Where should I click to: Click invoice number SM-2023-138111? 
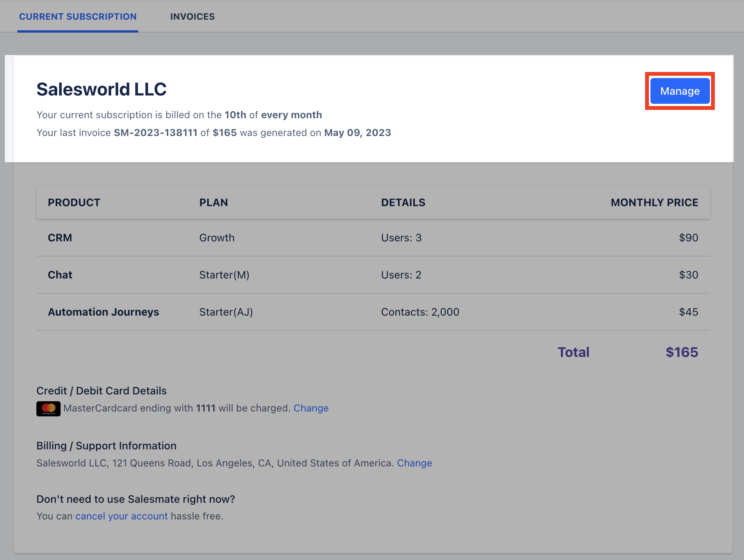click(x=156, y=133)
